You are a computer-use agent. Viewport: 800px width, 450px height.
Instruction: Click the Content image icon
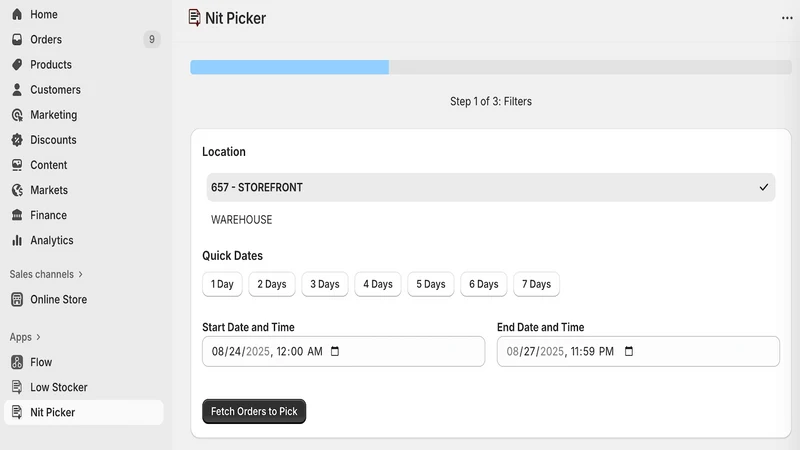click(x=17, y=165)
